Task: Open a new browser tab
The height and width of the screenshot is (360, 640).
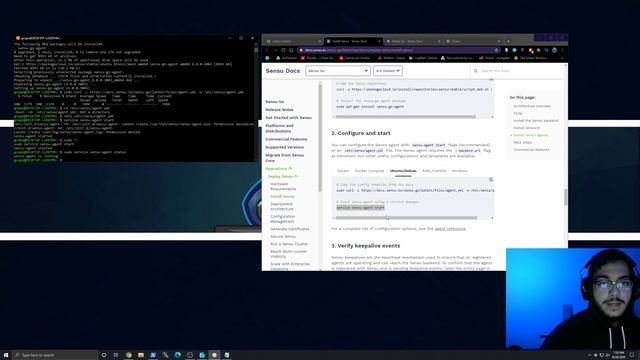Action: point(508,41)
